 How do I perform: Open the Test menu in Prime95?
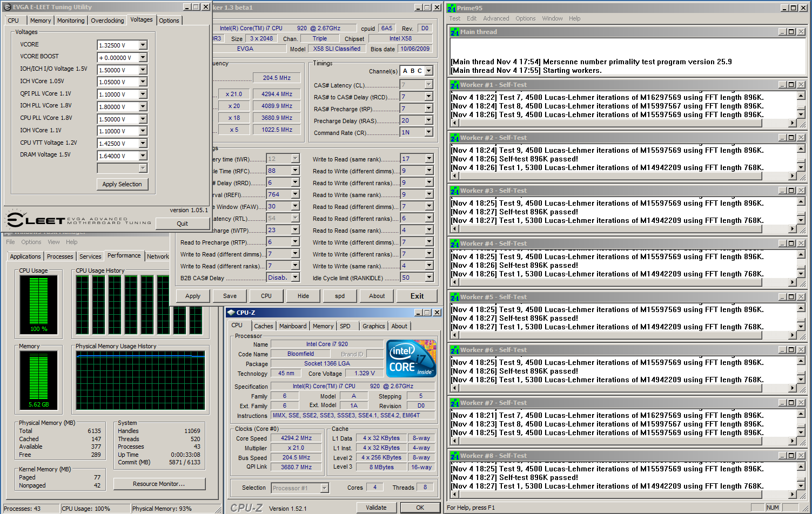(455, 18)
